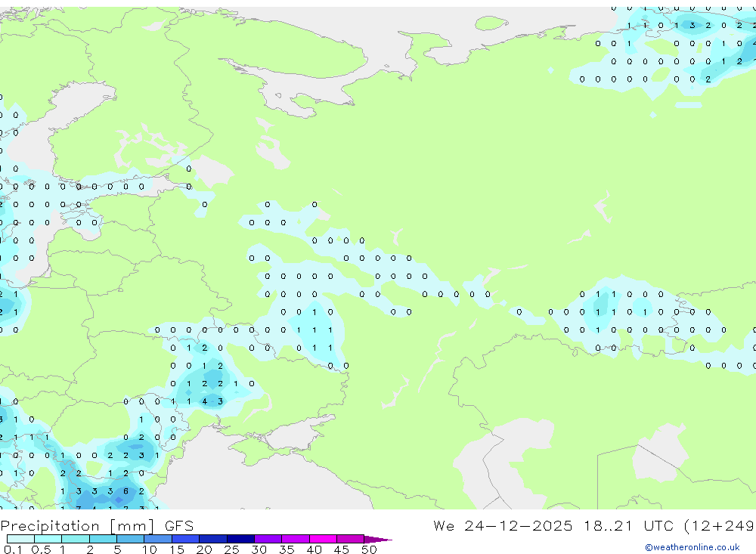
Task: Click the '35' legend scale label
Action: [x=287, y=549]
